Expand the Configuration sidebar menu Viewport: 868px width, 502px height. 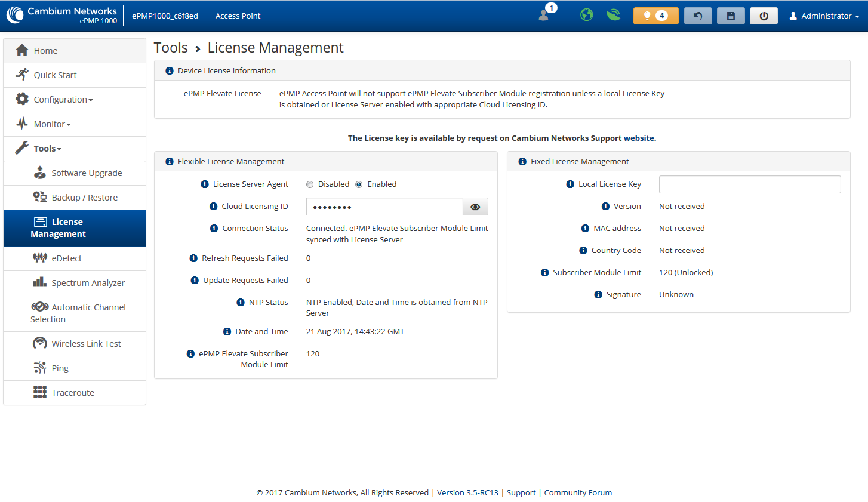pos(63,100)
